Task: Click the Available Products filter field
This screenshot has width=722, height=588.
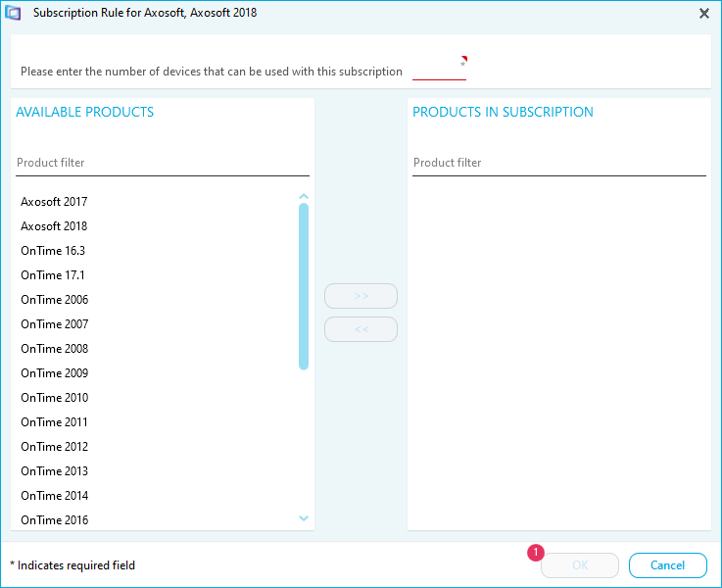Action: pos(162,163)
